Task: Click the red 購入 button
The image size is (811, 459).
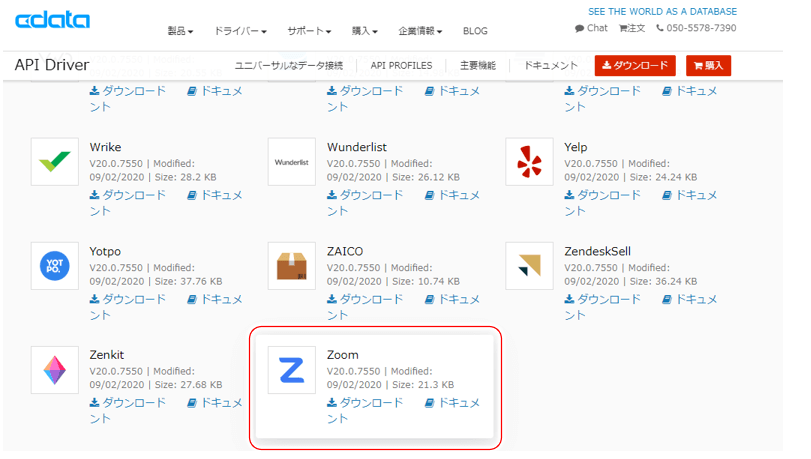Action: [709, 66]
